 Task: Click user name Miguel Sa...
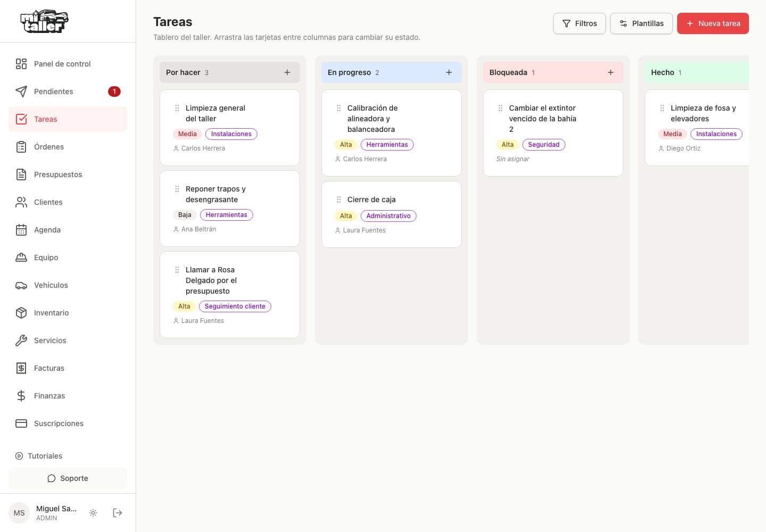click(x=56, y=509)
